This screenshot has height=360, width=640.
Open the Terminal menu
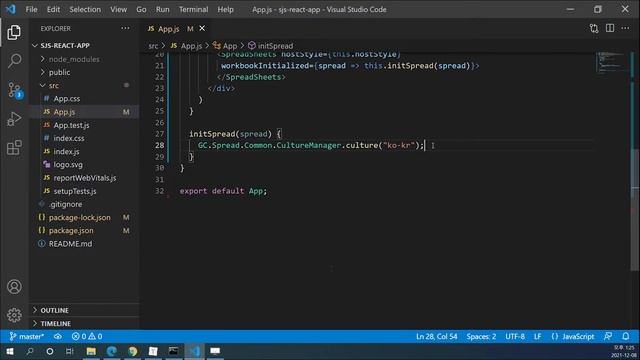193,9
